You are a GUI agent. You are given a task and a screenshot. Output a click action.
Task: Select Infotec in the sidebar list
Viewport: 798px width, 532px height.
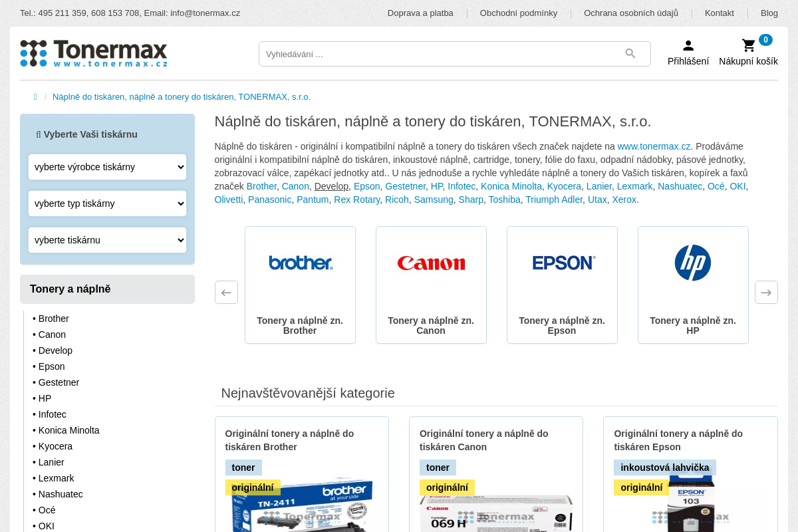click(x=52, y=414)
